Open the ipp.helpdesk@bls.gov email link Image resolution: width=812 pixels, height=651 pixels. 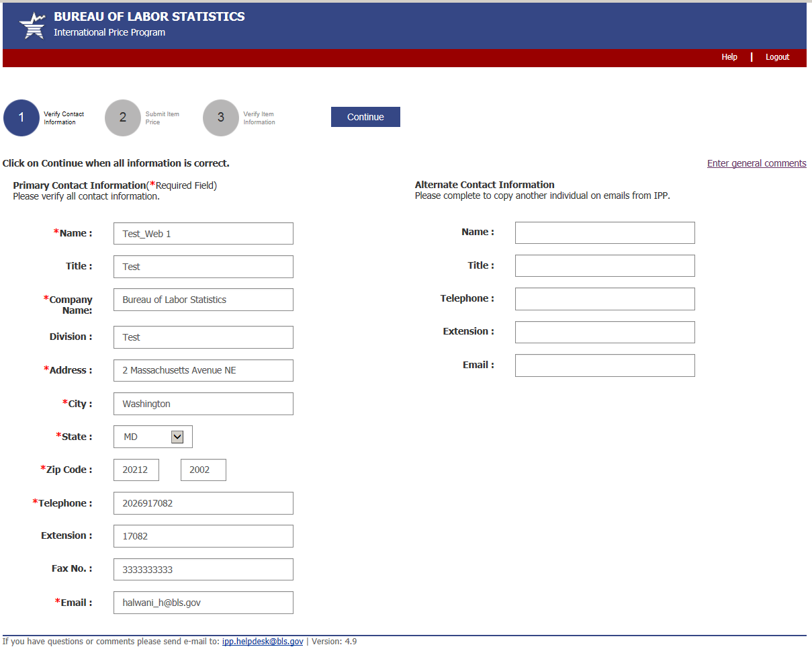coord(263,642)
